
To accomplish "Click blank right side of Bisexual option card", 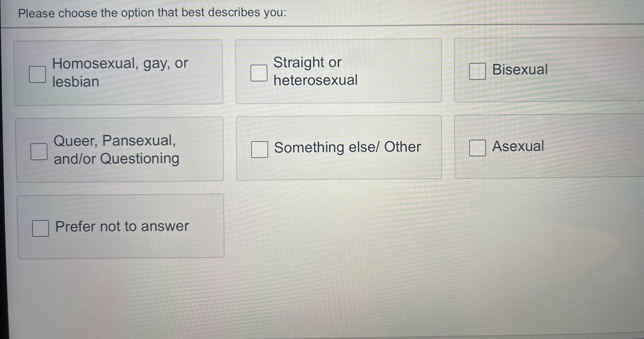I will [596, 70].
